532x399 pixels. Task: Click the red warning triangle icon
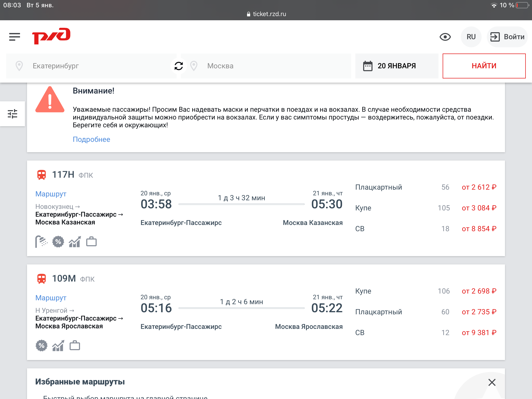click(x=50, y=99)
